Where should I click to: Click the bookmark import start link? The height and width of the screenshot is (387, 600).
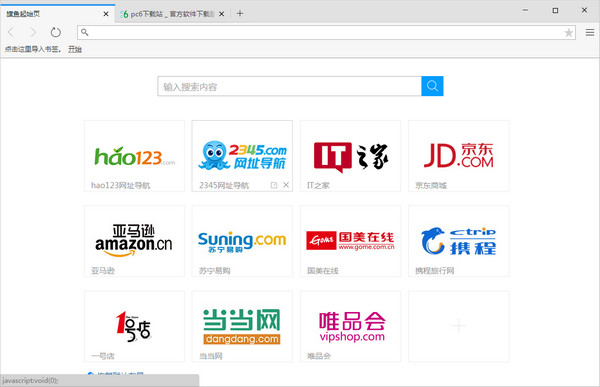coord(75,49)
